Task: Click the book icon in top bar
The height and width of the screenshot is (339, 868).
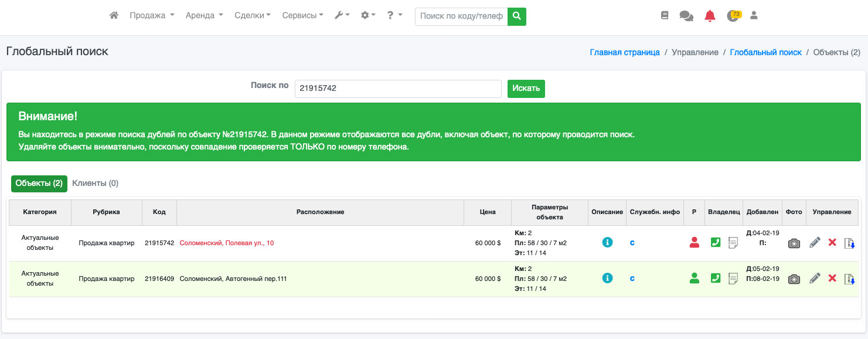Action: tap(664, 16)
